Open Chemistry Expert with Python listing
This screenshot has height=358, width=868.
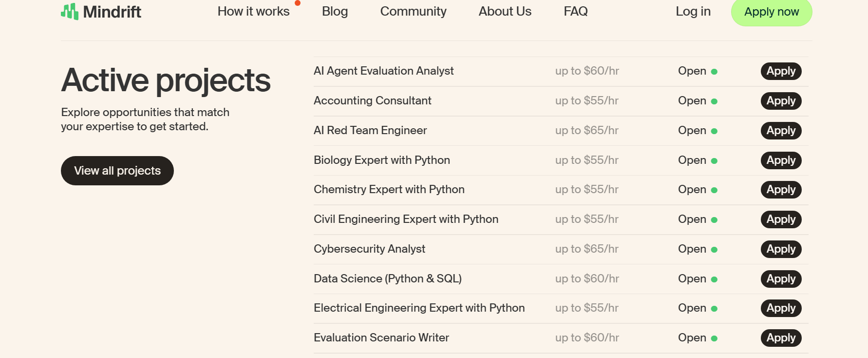point(389,189)
